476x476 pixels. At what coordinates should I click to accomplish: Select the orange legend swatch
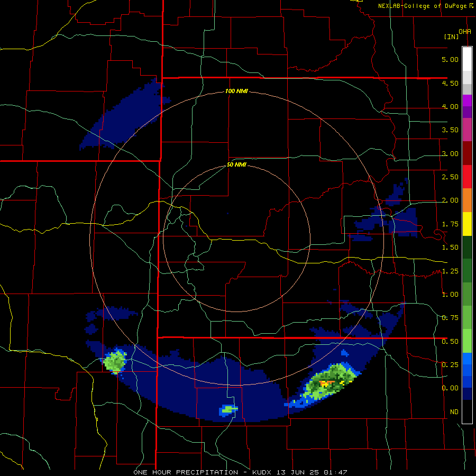click(467, 200)
